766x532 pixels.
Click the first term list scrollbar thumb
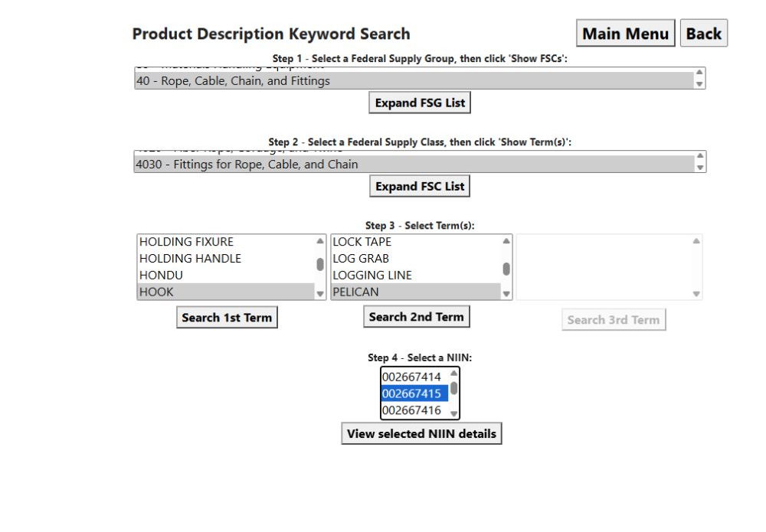click(320, 264)
